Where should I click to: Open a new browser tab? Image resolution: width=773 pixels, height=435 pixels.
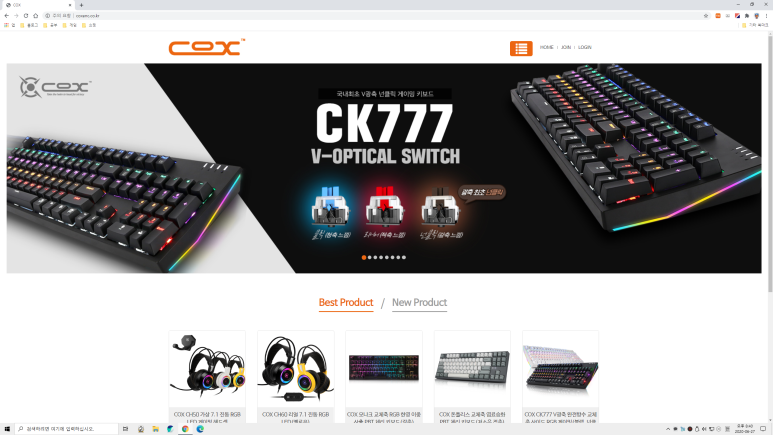pyautogui.click(x=81, y=5)
